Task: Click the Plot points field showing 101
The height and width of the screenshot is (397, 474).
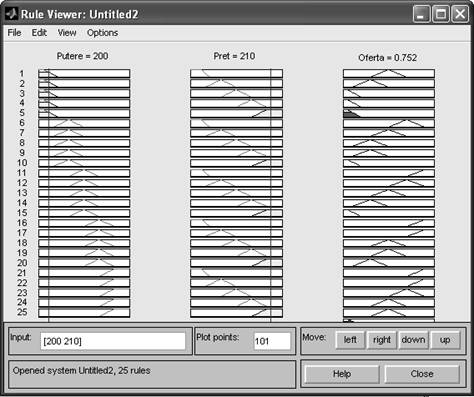Action: coord(272,341)
